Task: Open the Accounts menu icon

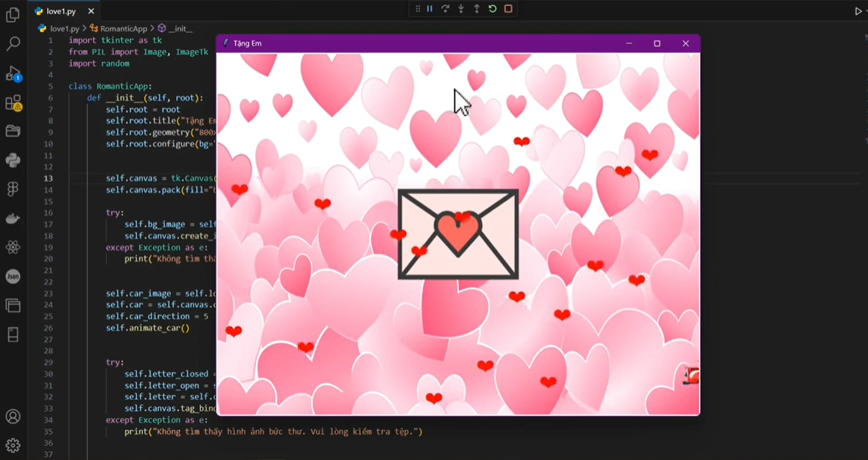Action: [x=13, y=417]
